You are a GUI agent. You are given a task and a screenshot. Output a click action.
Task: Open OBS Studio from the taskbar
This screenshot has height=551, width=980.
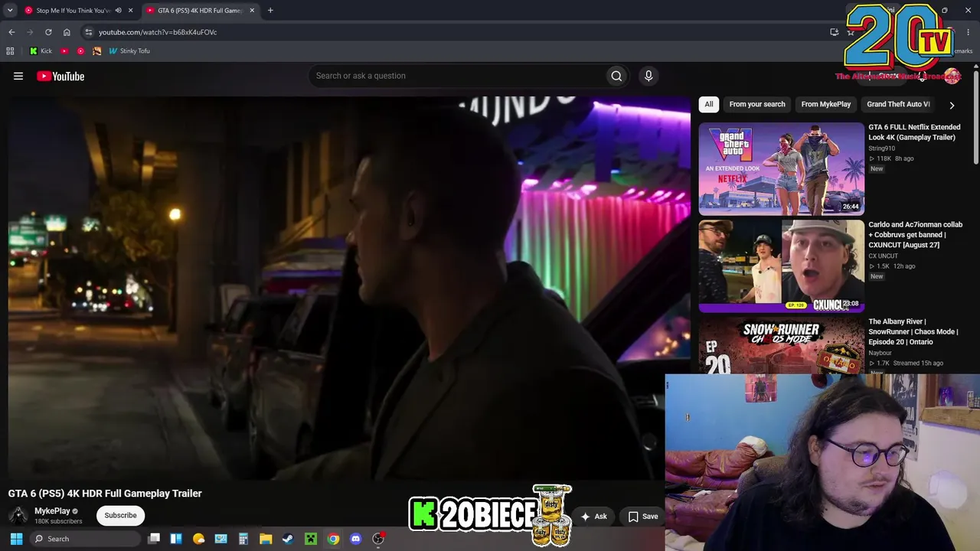pos(378,539)
